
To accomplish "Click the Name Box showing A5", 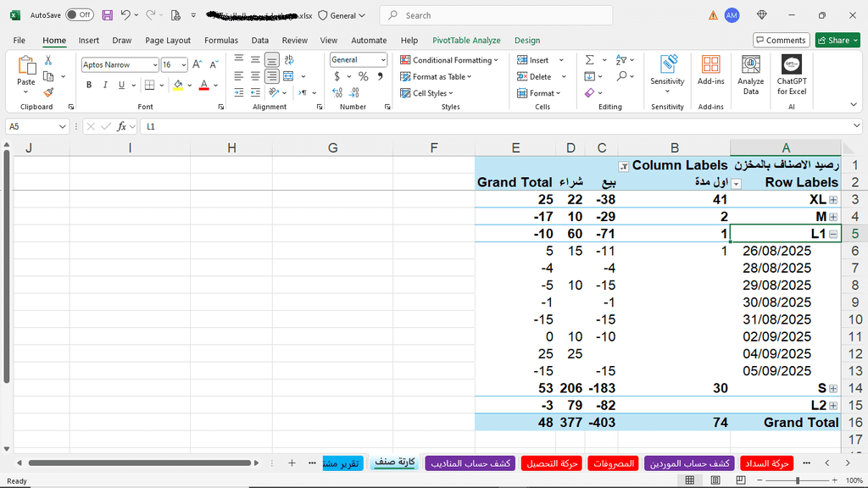I will pyautogui.click(x=31, y=126).
